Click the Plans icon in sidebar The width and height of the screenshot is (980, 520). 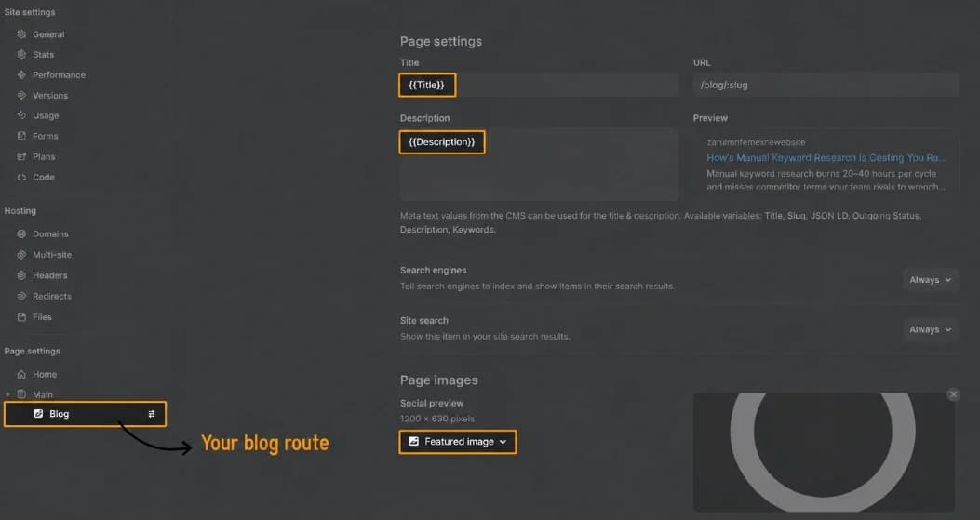[22, 156]
